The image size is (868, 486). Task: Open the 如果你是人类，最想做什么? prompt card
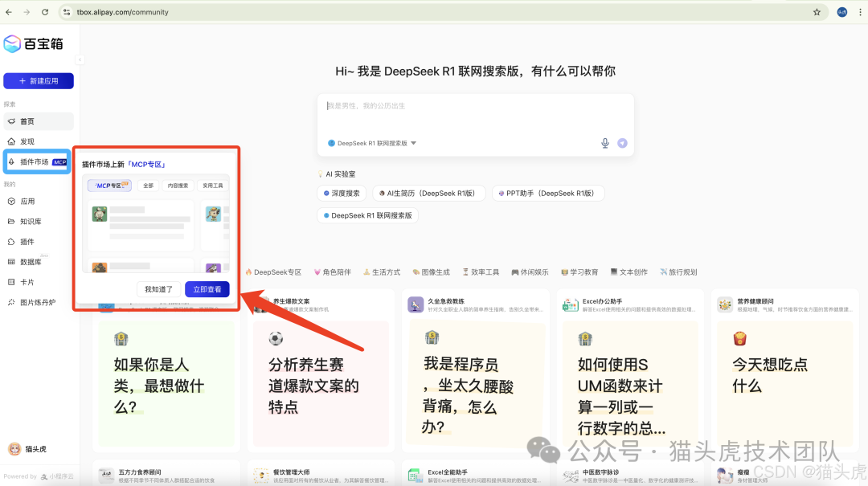click(166, 384)
